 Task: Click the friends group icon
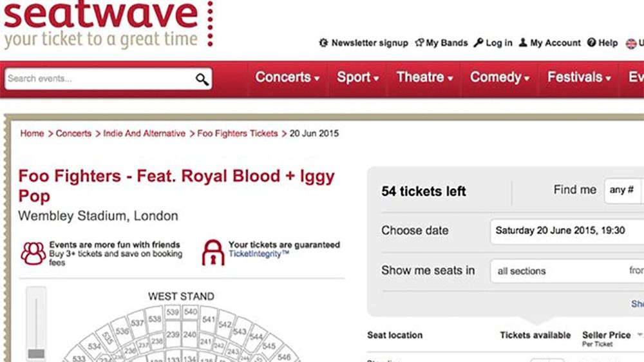pos(33,253)
